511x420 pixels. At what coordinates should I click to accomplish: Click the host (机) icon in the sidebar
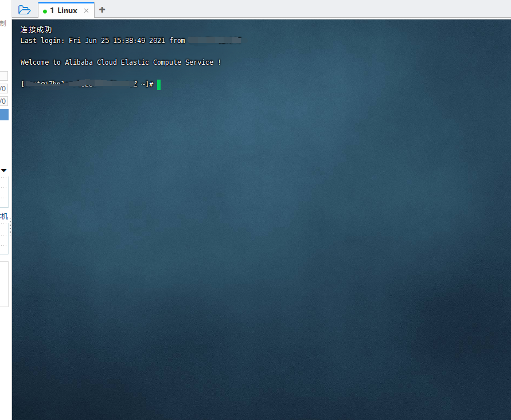3,216
